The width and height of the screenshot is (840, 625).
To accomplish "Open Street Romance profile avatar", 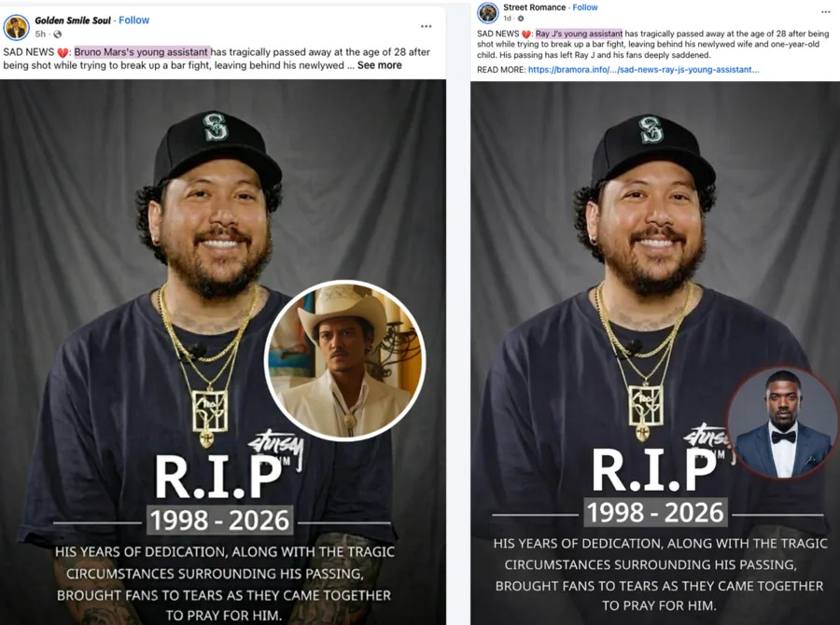I will point(488,13).
